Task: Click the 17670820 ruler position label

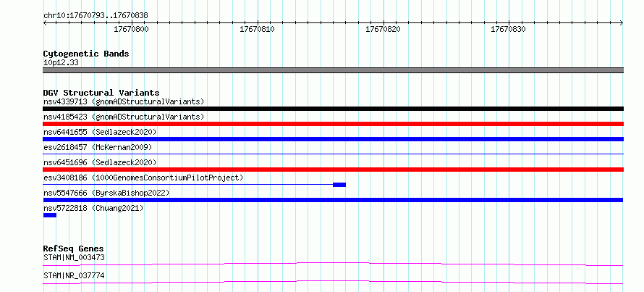Action: point(383,29)
